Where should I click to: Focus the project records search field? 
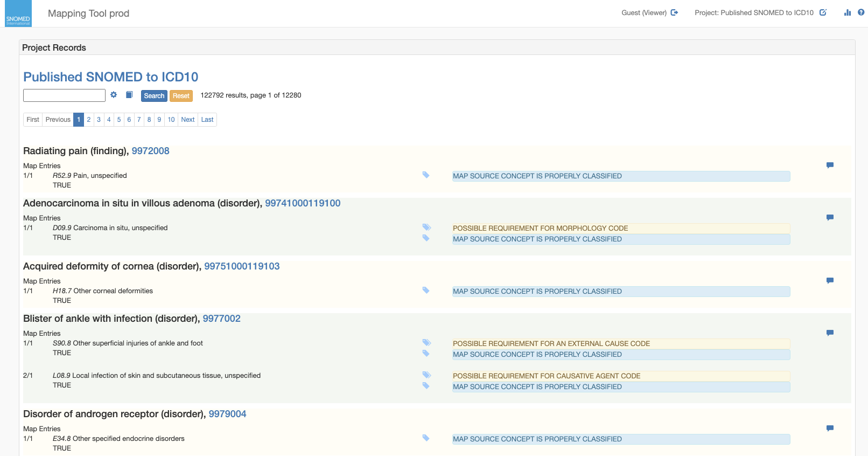point(64,95)
